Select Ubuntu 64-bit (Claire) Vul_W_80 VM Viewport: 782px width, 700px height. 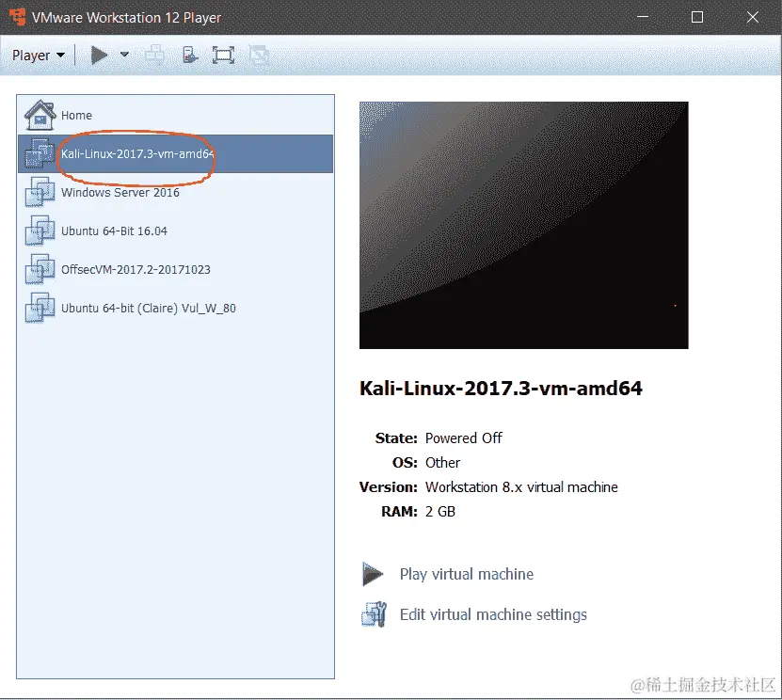[x=176, y=308]
